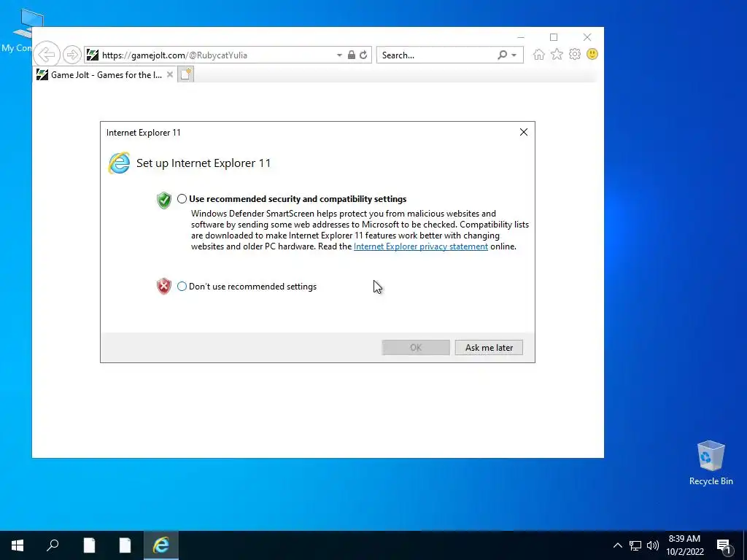Close the Game Jolt tab
The image size is (747, 560).
point(169,75)
